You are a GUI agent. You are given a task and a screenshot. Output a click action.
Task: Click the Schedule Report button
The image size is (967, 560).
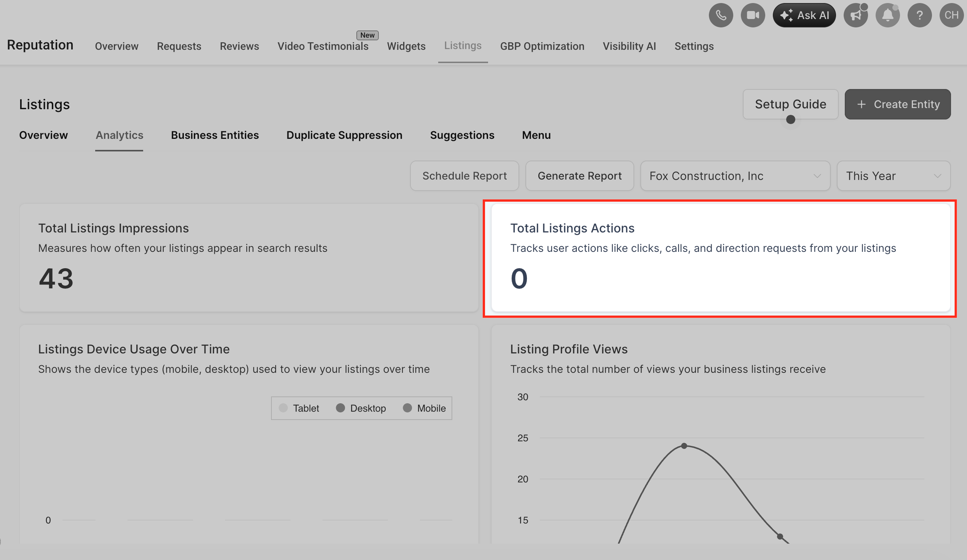464,176
